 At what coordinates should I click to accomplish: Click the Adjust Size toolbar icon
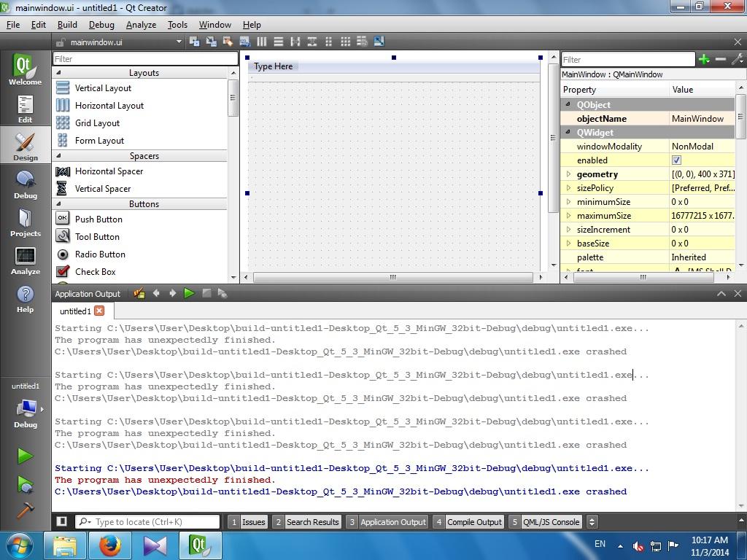379,42
